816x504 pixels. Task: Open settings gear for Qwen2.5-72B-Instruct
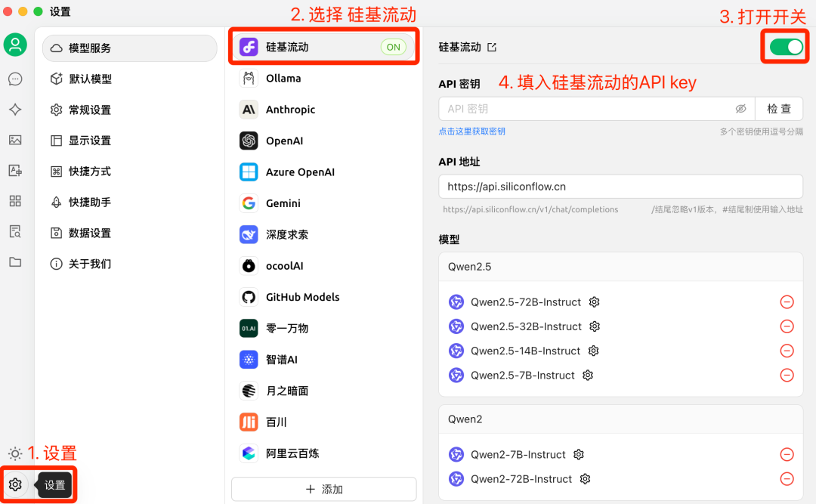point(595,302)
